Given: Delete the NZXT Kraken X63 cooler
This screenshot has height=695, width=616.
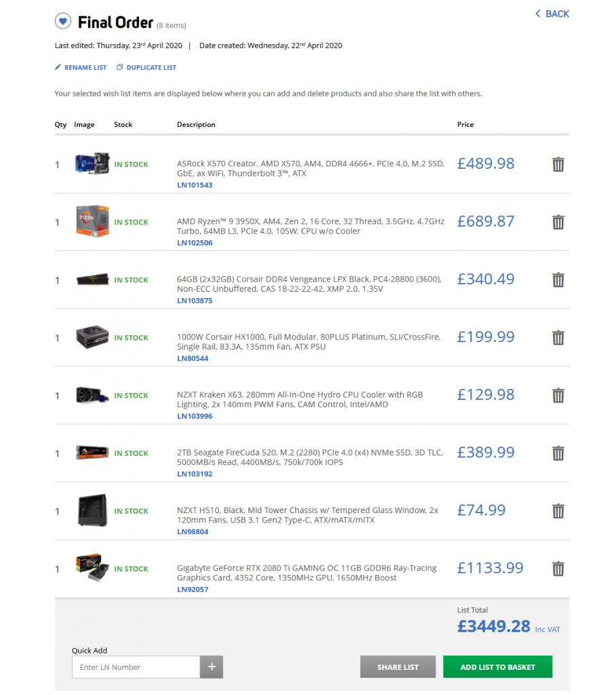Looking at the screenshot, I should click(x=558, y=396).
